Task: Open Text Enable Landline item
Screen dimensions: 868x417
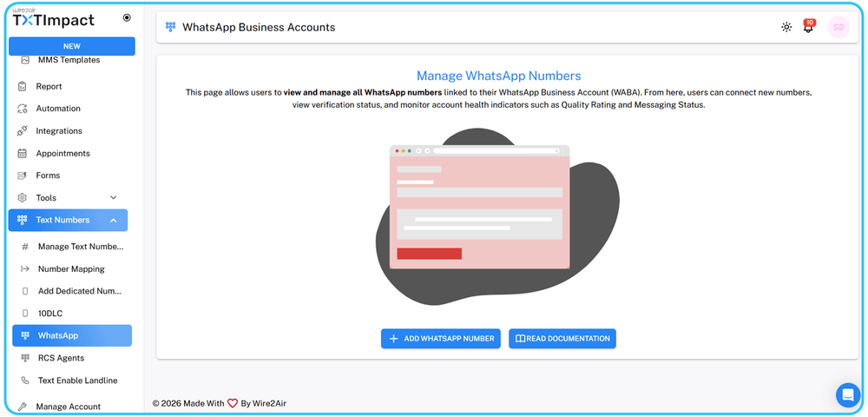Action: pyautogui.click(x=77, y=381)
